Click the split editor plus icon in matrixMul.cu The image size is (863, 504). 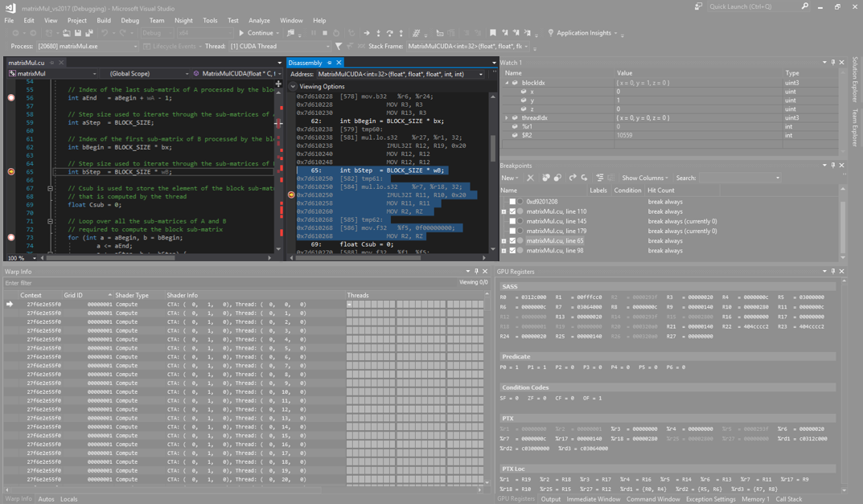278,84
